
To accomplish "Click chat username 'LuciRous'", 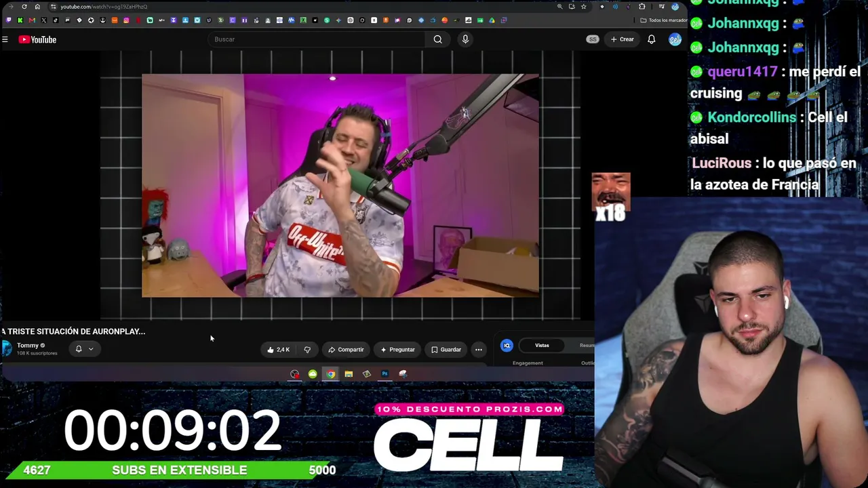I will (x=722, y=163).
